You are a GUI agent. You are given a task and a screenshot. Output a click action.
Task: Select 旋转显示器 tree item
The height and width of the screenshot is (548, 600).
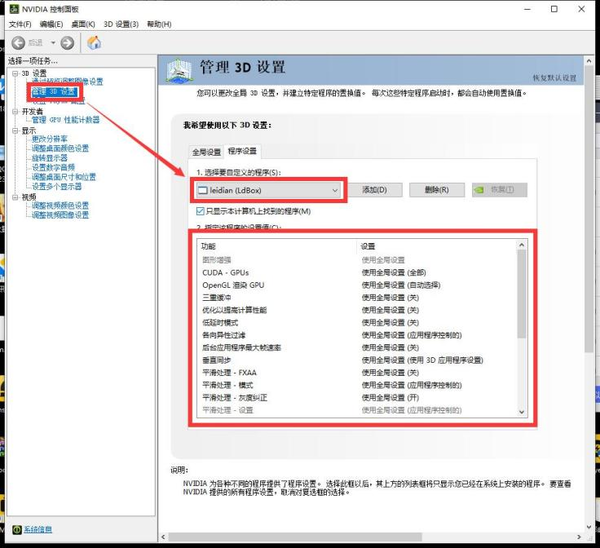point(50,158)
